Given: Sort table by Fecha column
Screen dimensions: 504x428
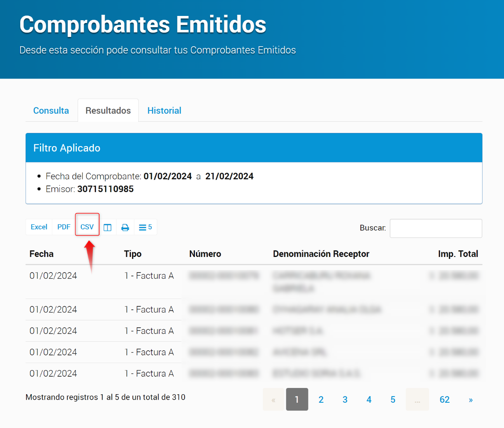Looking at the screenshot, I should point(42,254).
